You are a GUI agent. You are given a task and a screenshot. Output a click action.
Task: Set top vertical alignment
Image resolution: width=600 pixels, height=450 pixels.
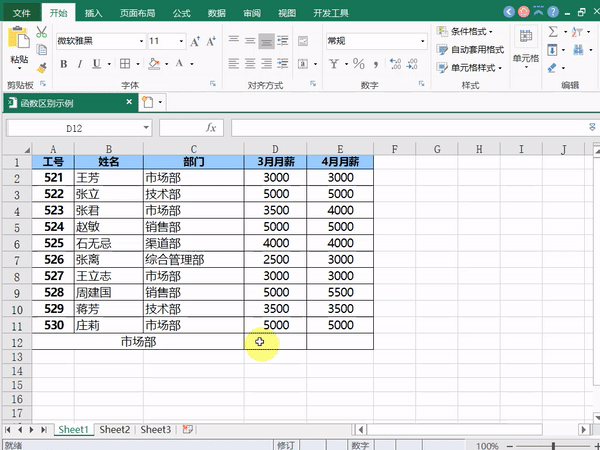234,40
